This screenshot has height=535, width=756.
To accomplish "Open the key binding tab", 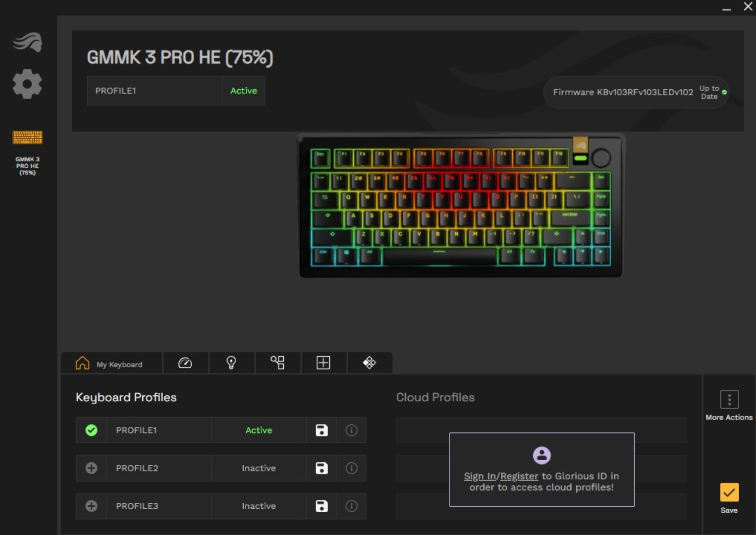I will tap(277, 363).
